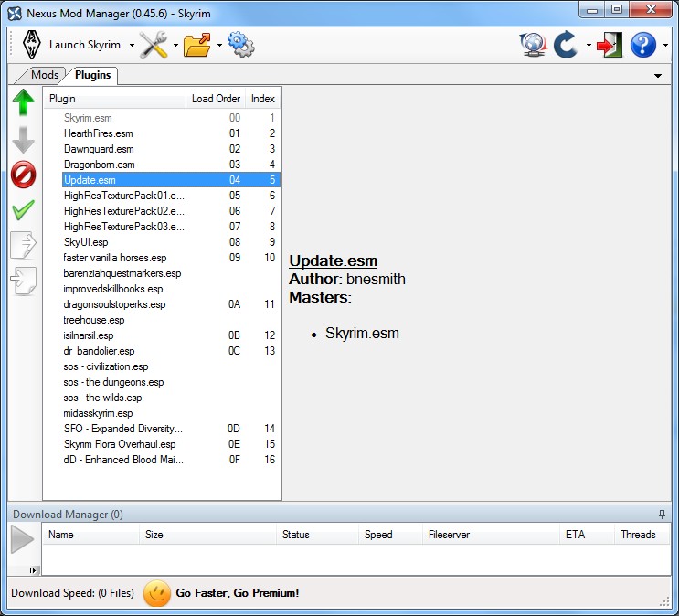The height and width of the screenshot is (616, 679).
Task: Click the logout door icon
Action: pyautogui.click(x=610, y=45)
